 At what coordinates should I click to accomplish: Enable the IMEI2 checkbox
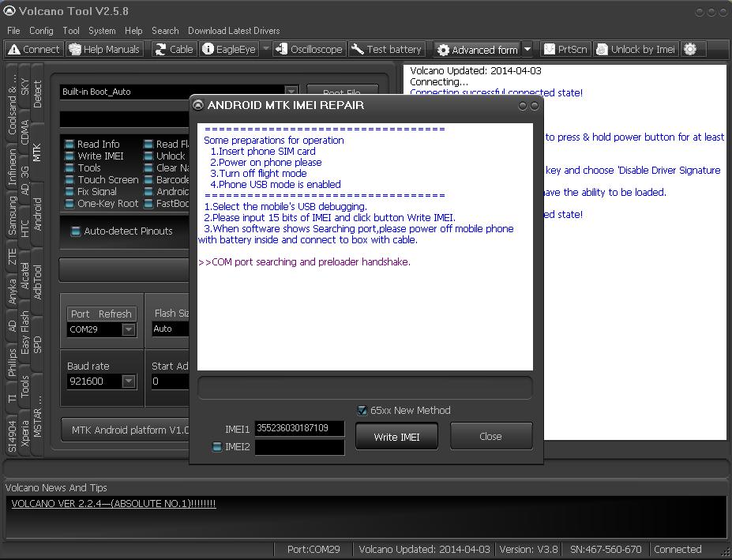216,447
